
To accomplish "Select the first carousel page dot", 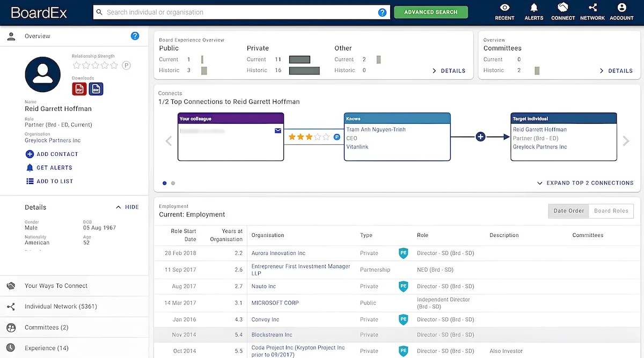I will [x=164, y=183].
